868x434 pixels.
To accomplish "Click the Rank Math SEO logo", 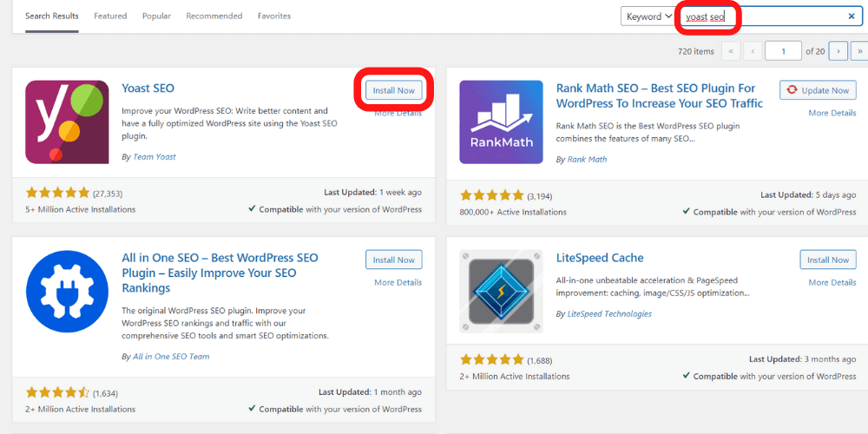I will (x=501, y=122).
